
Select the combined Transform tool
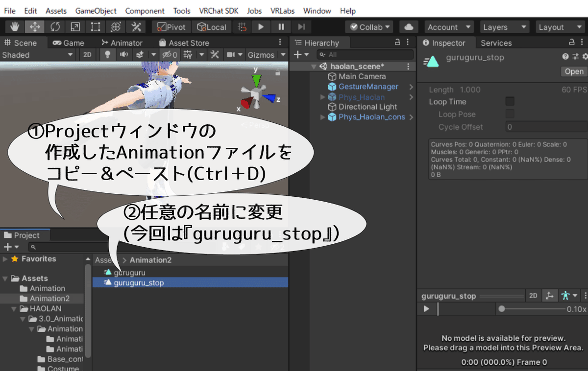(116, 27)
